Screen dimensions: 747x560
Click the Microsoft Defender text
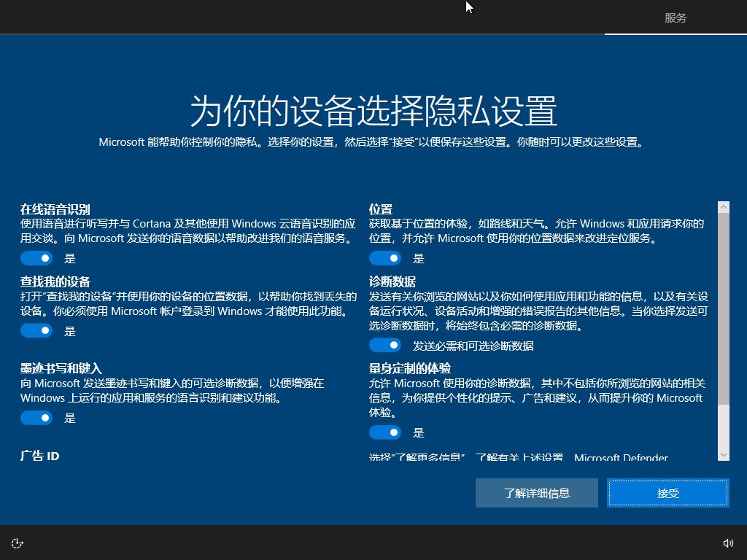point(619,459)
